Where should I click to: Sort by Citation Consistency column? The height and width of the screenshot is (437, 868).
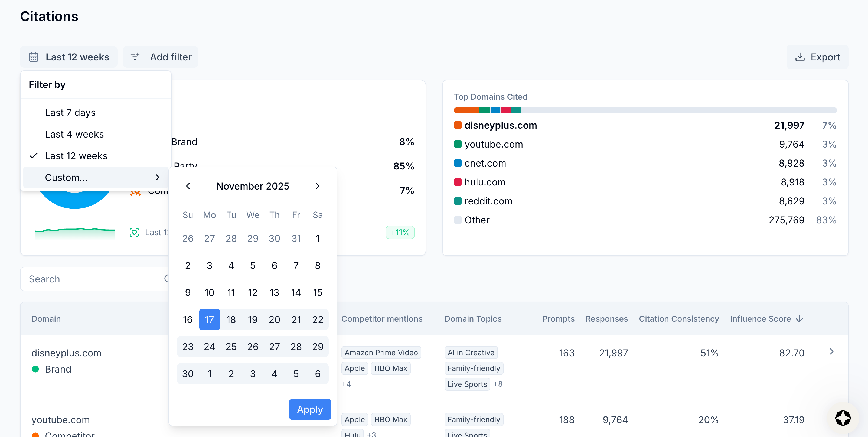679,319
